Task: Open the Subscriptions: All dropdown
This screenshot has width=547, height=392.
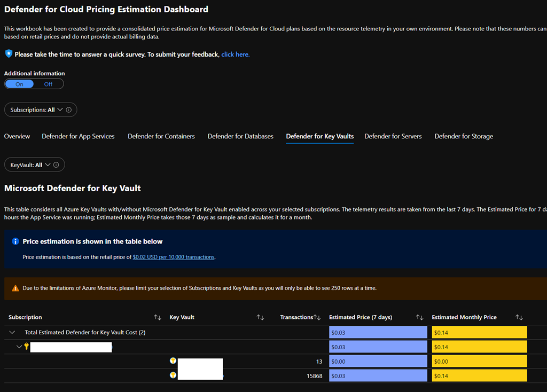Action: [36, 110]
